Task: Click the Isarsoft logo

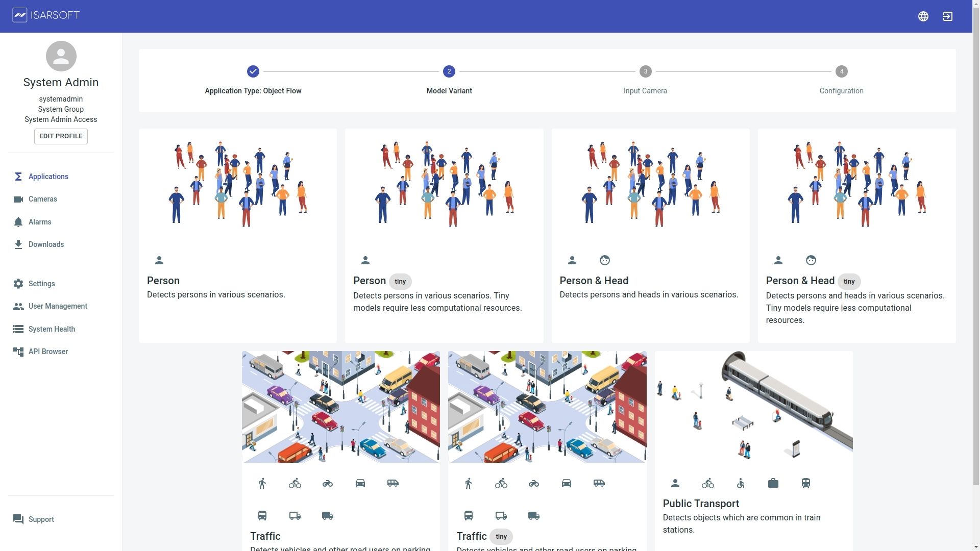Action: coord(46,15)
